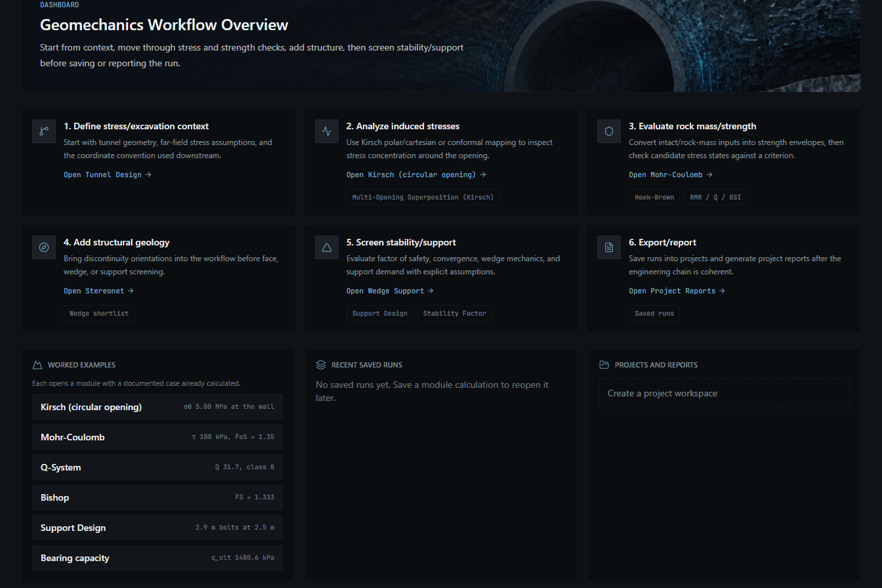The width and height of the screenshot is (882, 588).
Task: Click the shield icon beside Evaluate rock mass/strength
Action: click(x=609, y=131)
